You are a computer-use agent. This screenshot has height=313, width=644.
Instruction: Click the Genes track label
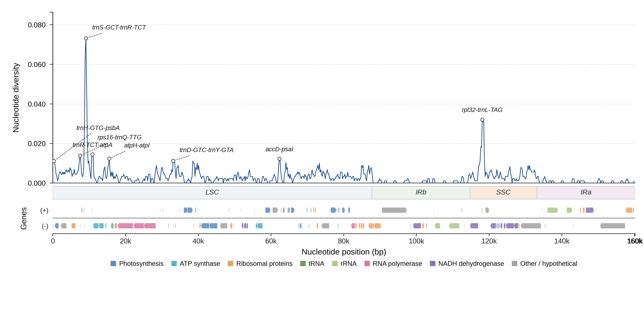[24, 218]
